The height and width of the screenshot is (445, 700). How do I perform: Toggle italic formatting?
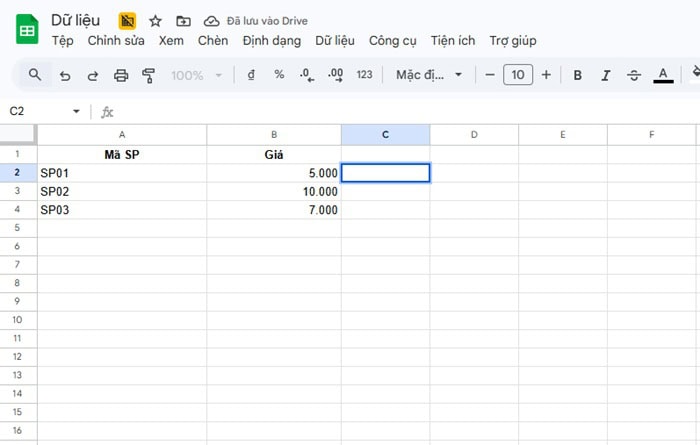[605, 75]
